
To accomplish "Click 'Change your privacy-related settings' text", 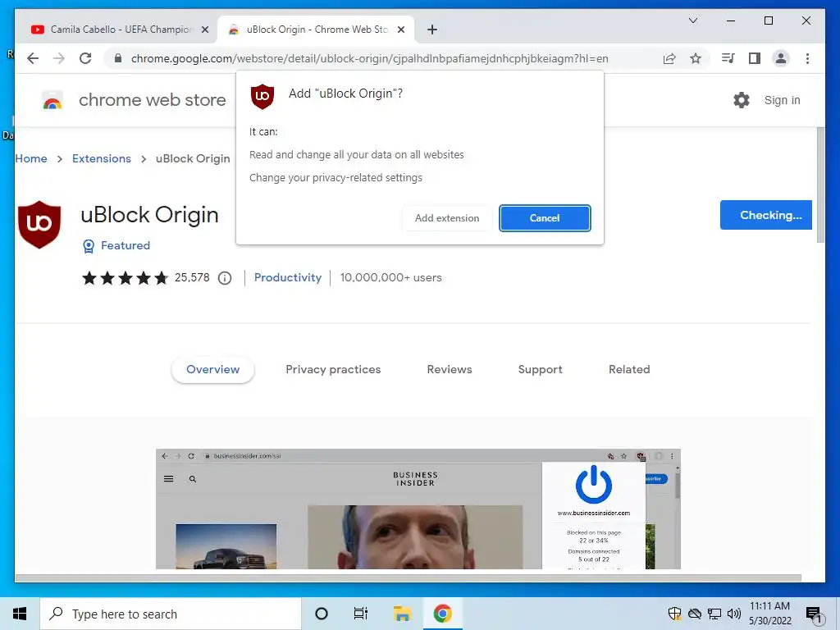I will point(336,178).
